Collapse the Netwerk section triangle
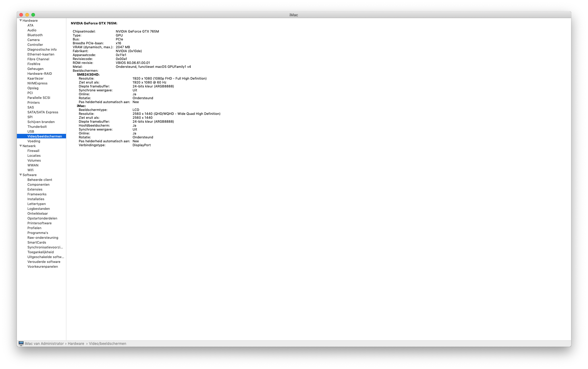Image resolution: width=588 pixels, height=369 pixels. [x=21, y=146]
